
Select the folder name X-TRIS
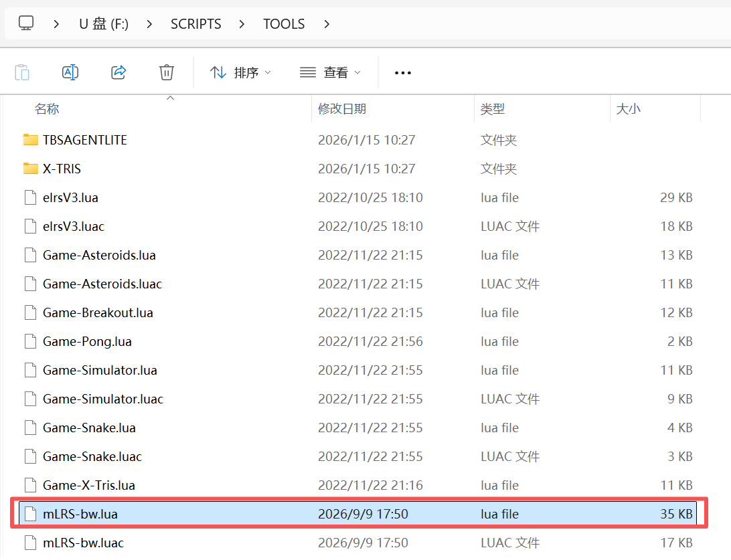point(62,169)
